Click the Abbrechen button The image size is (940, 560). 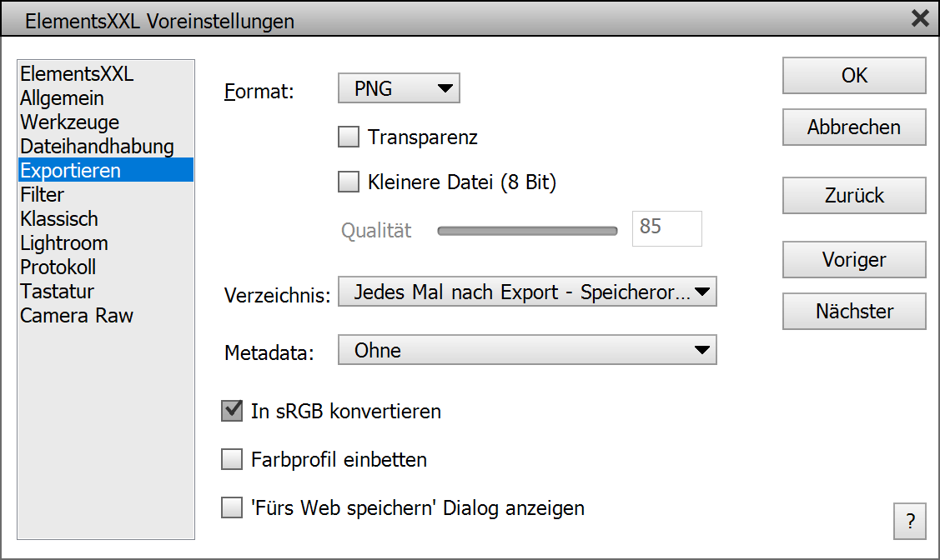(x=854, y=127)
